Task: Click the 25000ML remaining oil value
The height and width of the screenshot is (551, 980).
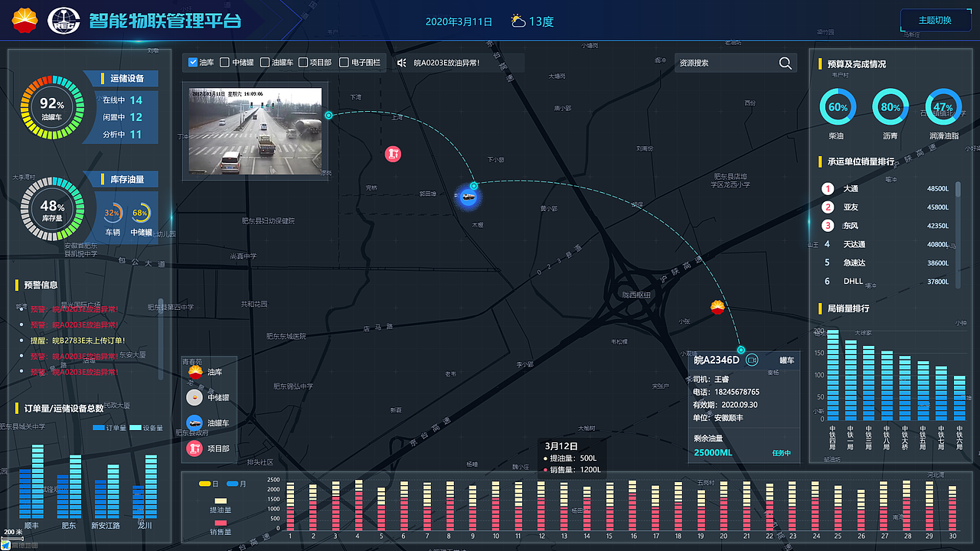Action: [x=713, y=452]
